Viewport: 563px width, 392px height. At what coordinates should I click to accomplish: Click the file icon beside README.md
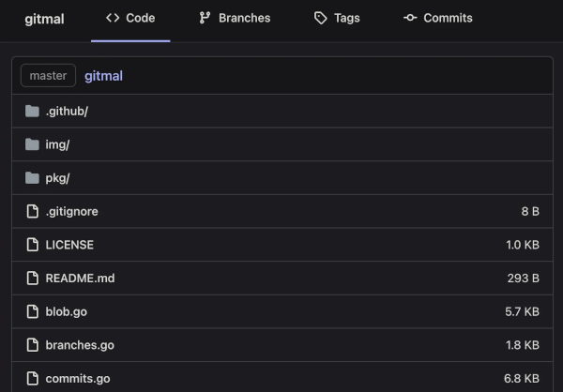point(33,279)
